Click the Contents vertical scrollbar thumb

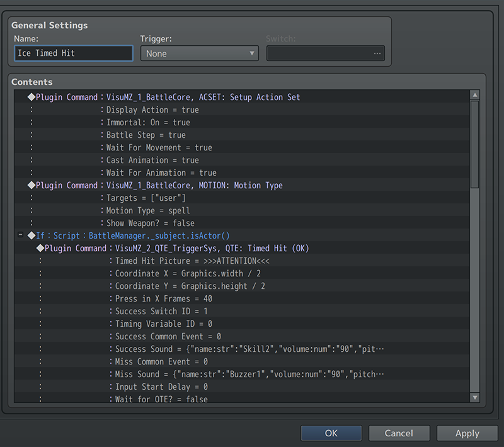tap(474, 145)
